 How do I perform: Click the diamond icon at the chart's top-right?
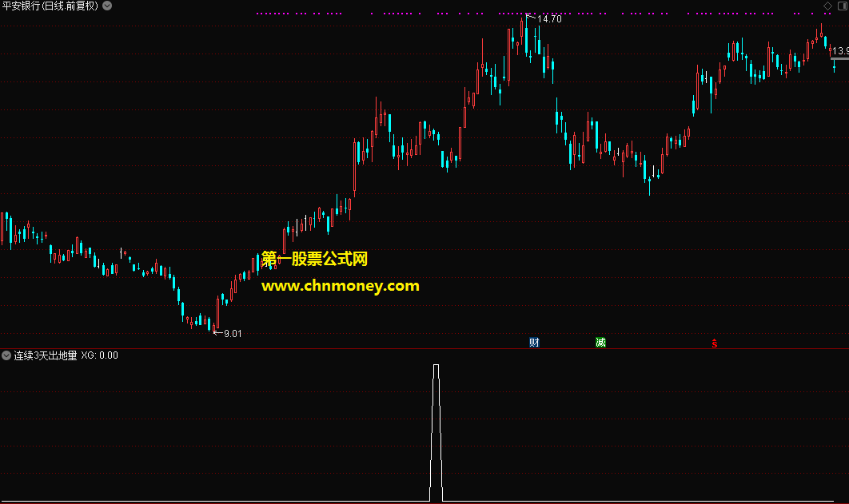pyautogui.click(x=828, y=6)
